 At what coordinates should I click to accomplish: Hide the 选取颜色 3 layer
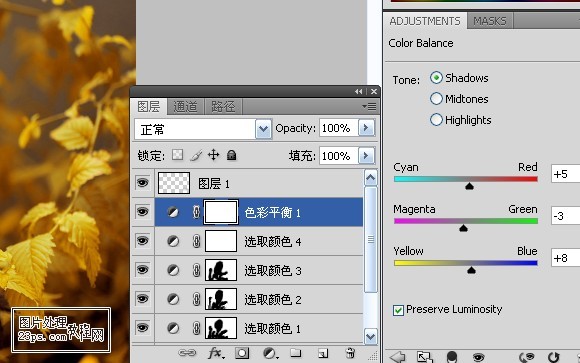coord(142,270)
